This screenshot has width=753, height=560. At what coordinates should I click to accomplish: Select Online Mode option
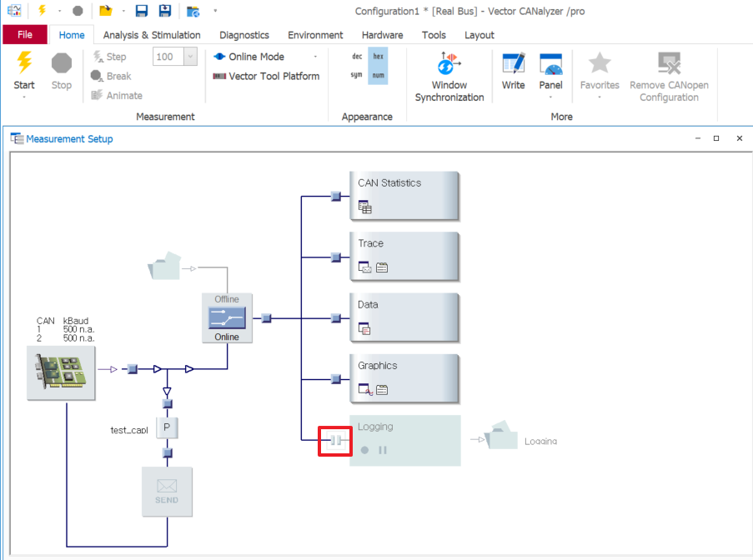[x=249, y=57]
